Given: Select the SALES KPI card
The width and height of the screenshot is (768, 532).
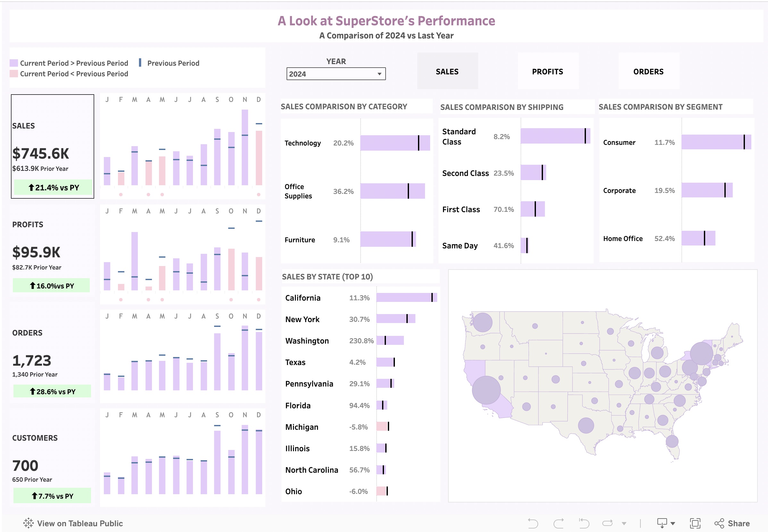Looking at the screenshot, I should [x=52, y=146].
